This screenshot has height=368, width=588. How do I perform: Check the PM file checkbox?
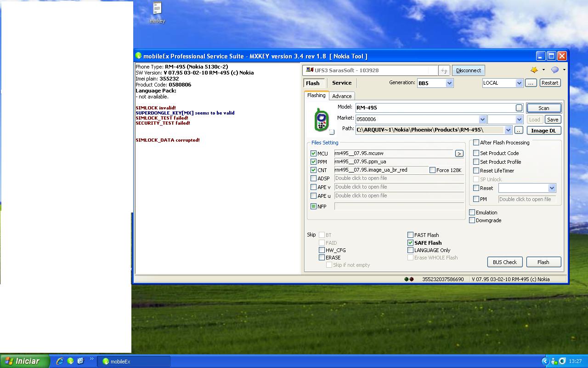click(x=476, y=199)
